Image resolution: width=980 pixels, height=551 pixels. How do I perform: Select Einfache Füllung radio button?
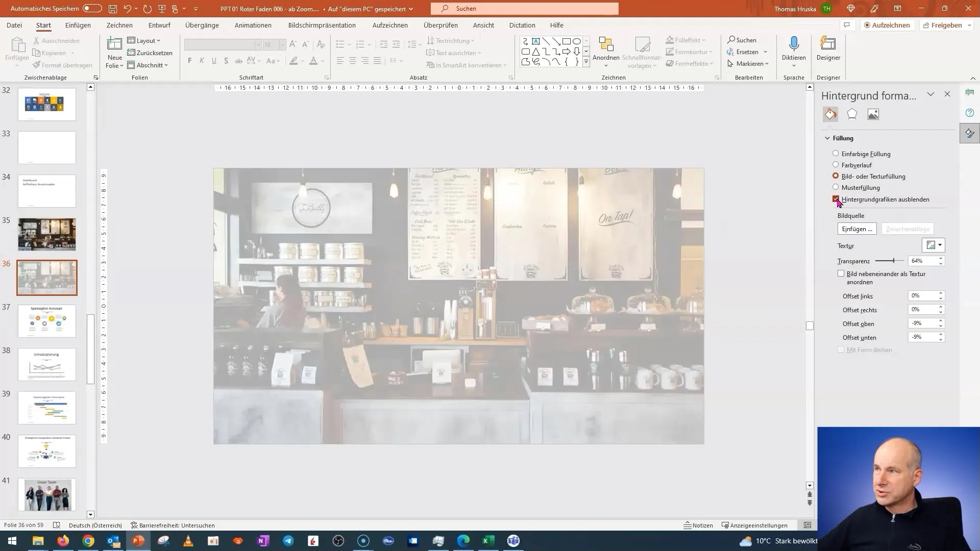point(835,154)
